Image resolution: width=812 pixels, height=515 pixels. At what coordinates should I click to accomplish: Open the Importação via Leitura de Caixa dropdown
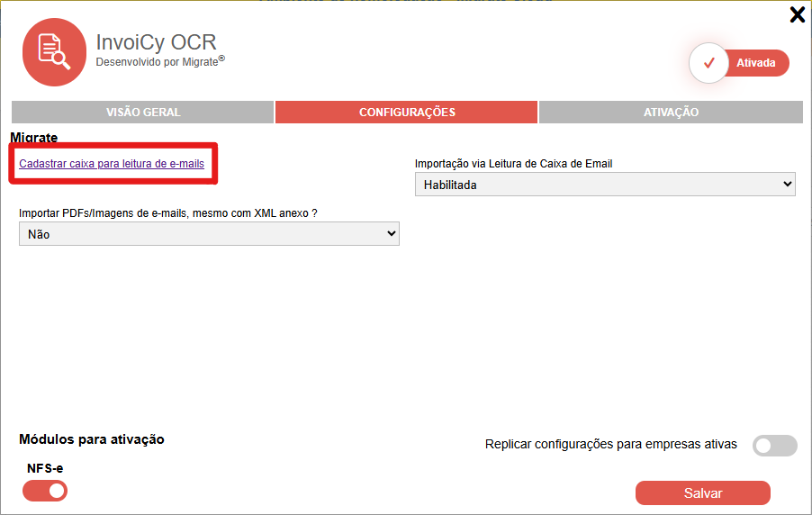coord(605,185)
